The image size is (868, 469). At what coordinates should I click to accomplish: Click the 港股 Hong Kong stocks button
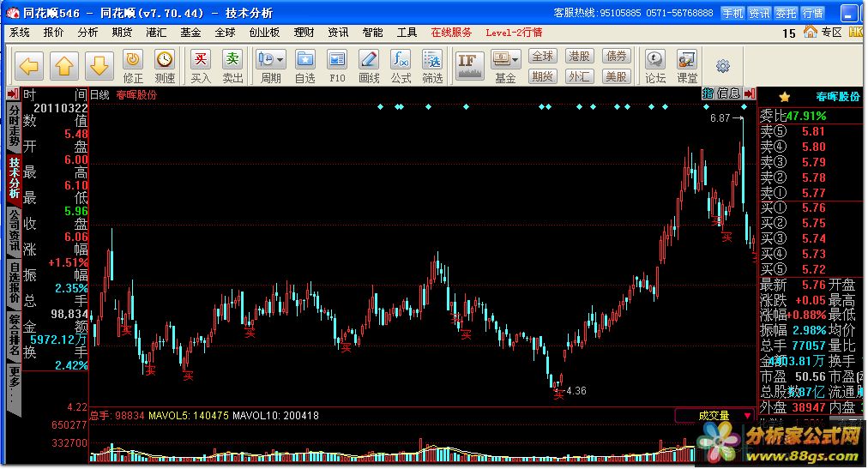[580, 56]
